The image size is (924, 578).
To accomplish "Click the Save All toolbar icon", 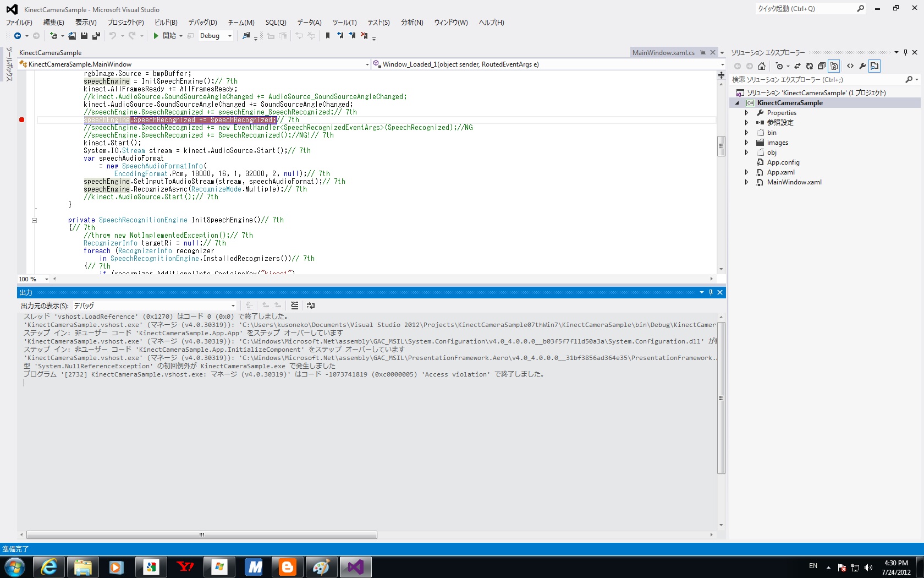I will coord(96,36).
